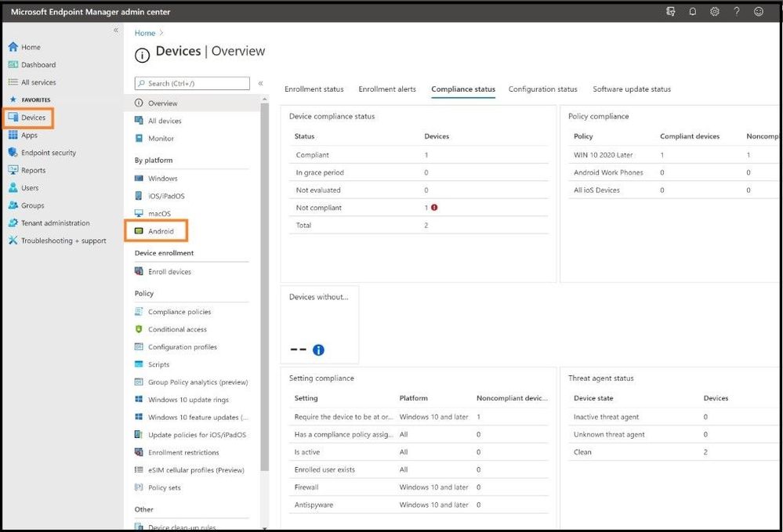Click the Is active setting row
783x532 pixels.
pyautogui.click(x=419, y=452)
